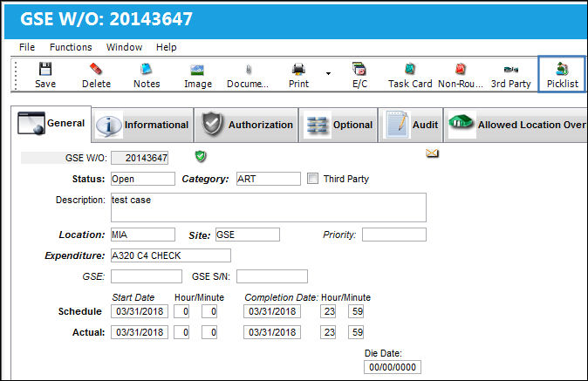Click the Category label
This screenshot has width=588, height=381.
[205, 179]
